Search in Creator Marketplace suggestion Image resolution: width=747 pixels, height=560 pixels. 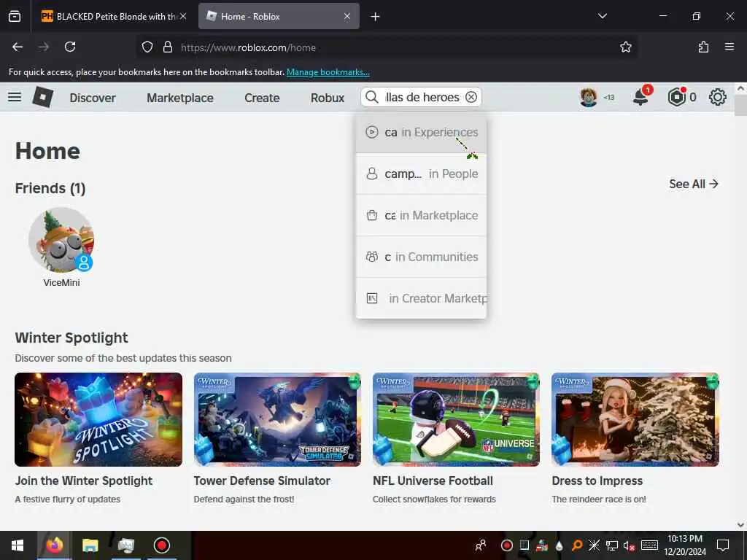pyautogui.click(x=421, y=298)
